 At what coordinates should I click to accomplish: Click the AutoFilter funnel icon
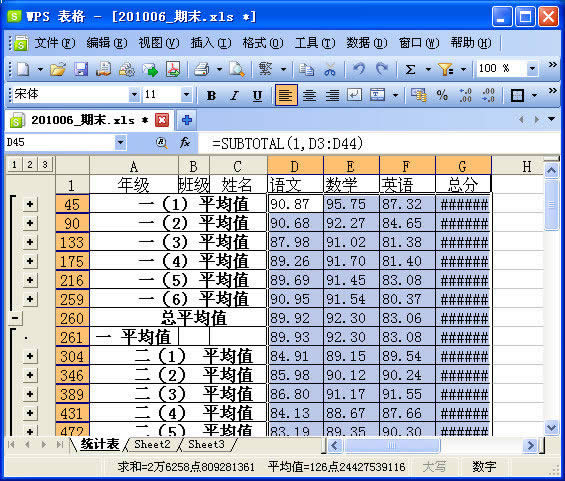click(445, 69)
